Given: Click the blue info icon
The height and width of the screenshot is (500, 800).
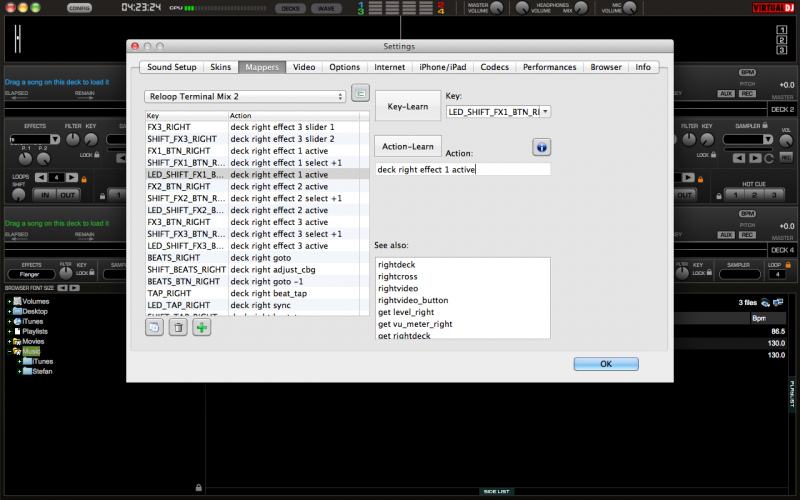Looking at the screenshot, I should coord(541,147).
